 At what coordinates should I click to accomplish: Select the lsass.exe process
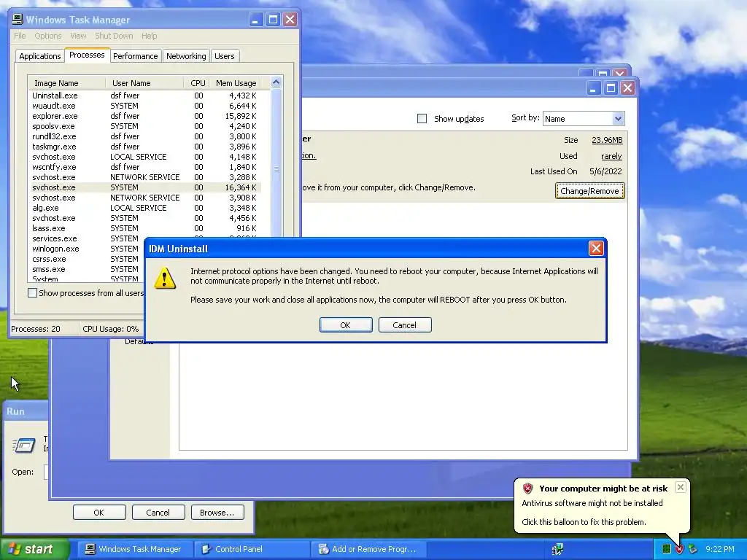[145, 228]
